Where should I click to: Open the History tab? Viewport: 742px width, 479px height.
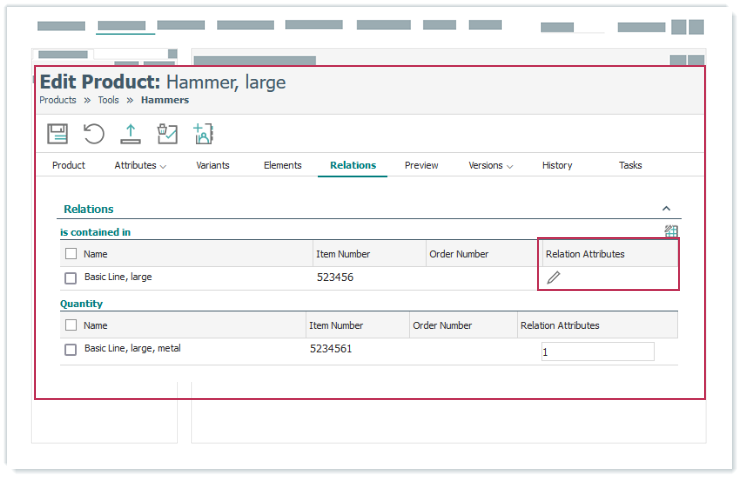[x=557, y=166]
